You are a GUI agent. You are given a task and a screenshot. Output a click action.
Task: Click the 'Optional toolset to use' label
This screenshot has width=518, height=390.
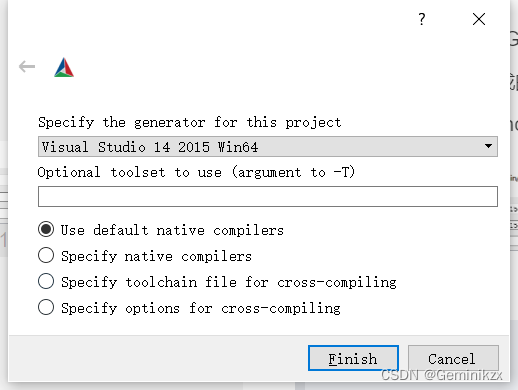coord(130,172)
